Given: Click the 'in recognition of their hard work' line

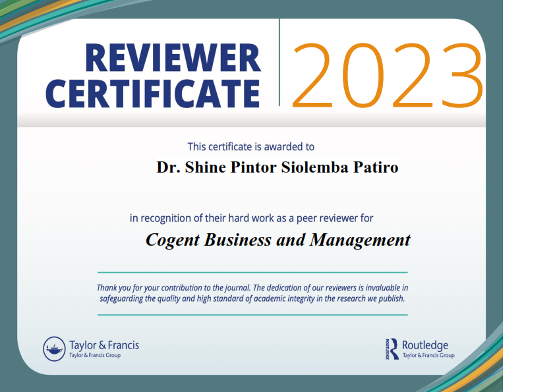Looking at the screenshot, I should [x=252, y=218].
